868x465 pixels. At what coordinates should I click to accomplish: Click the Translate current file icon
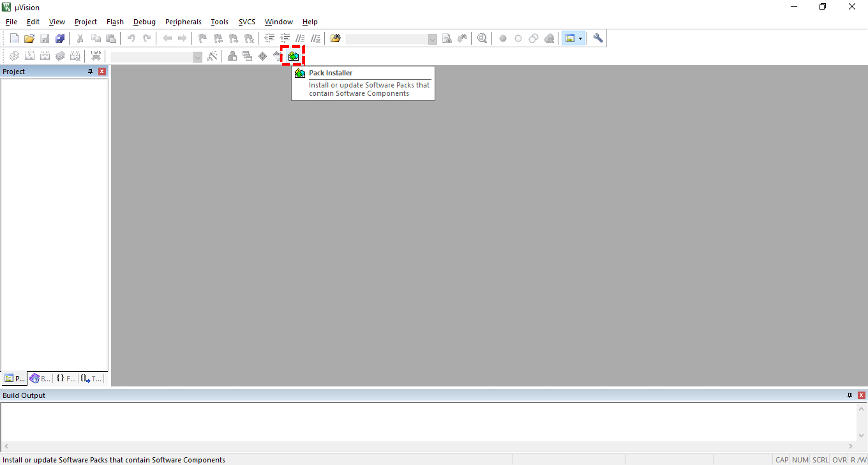click(x=14, y=56)
